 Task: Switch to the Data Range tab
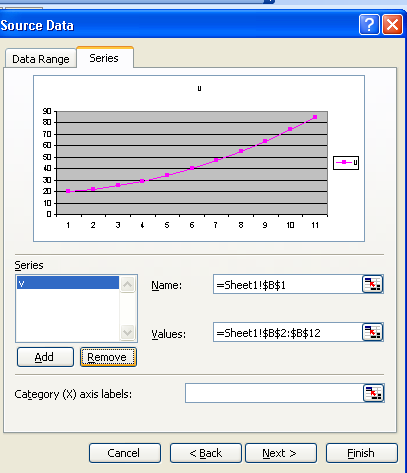41,59
